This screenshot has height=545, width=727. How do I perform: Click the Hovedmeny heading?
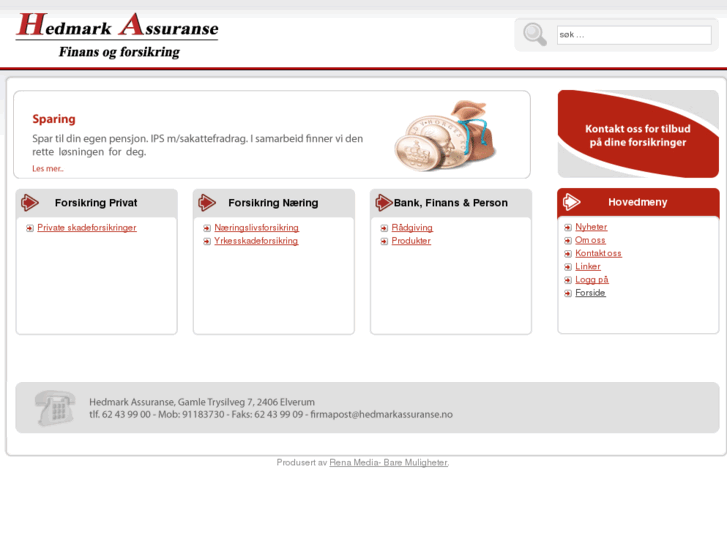coord(638,202)
